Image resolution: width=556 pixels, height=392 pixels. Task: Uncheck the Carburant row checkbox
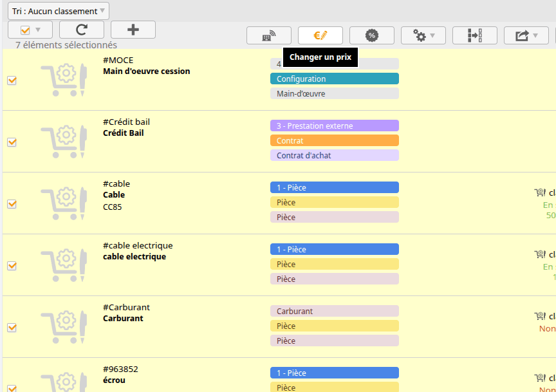(12, 328)
